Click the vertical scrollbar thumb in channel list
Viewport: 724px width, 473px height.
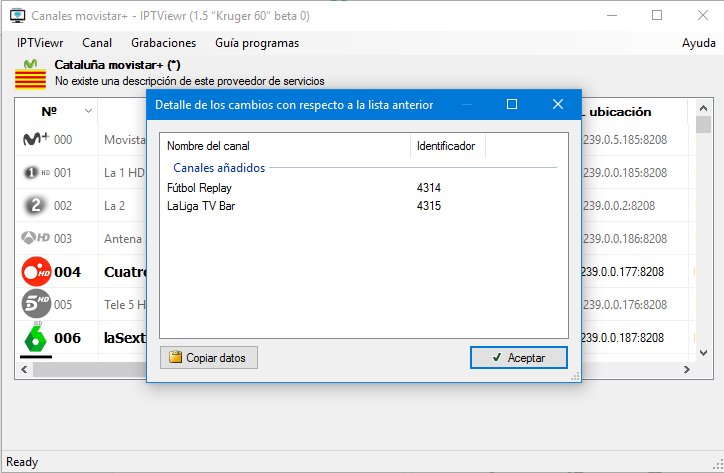703,125
